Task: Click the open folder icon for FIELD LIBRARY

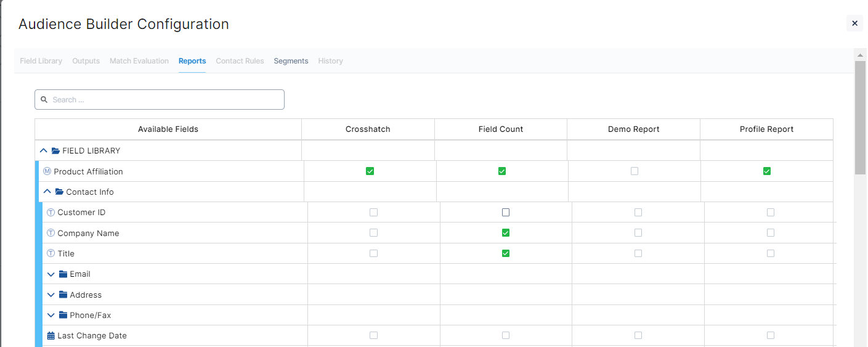Action: tap(55, 151)
